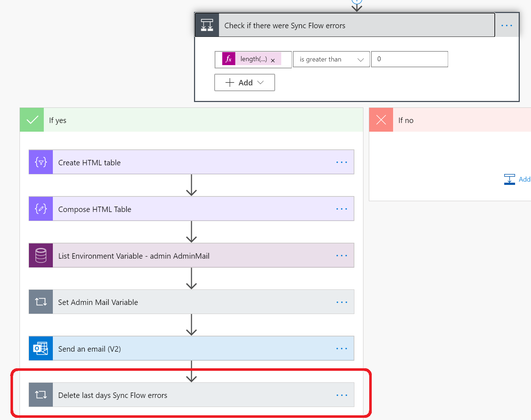Click the Set Admin Mail Variable icon

(x=41, y=302)
